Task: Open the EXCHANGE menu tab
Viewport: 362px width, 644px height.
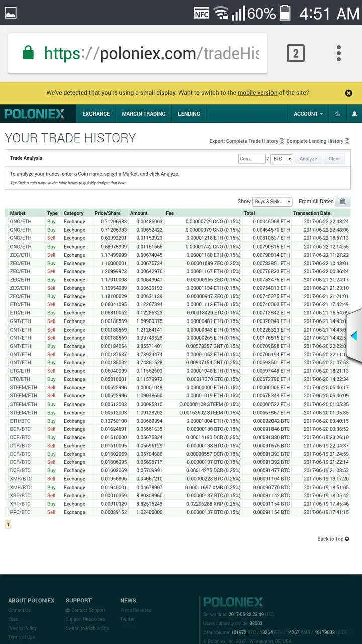Action: (x=96, y=114)
